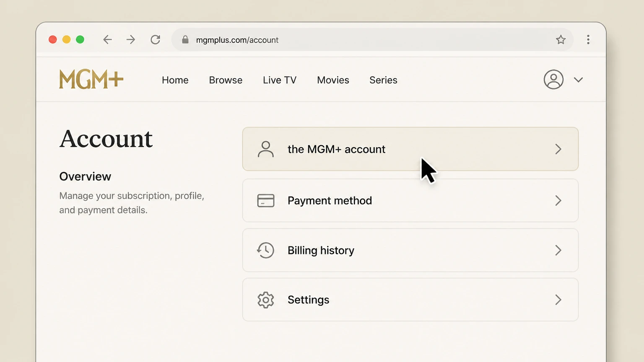Click the MGM+ logo
This screenshot has width=644, height=362.
[91, 80]
